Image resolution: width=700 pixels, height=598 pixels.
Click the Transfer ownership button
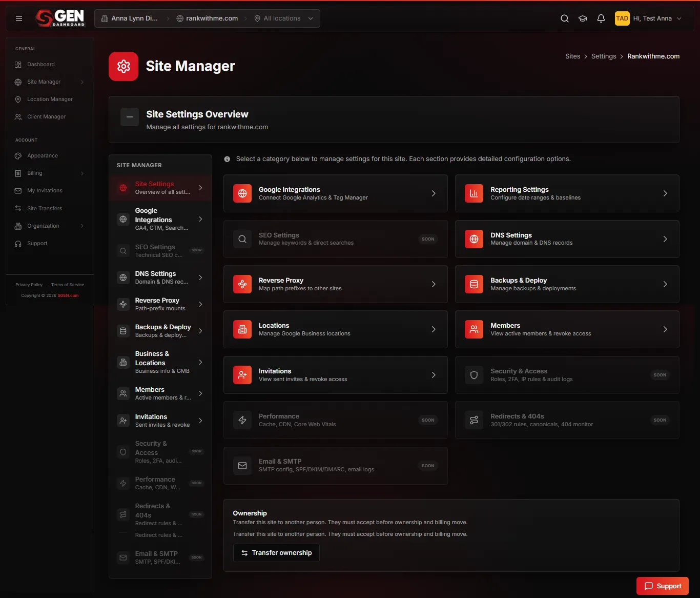pos(276,553)
